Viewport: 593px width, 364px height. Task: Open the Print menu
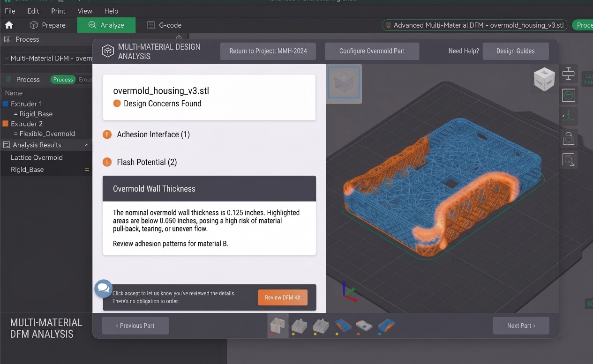(x=59, y=11)
